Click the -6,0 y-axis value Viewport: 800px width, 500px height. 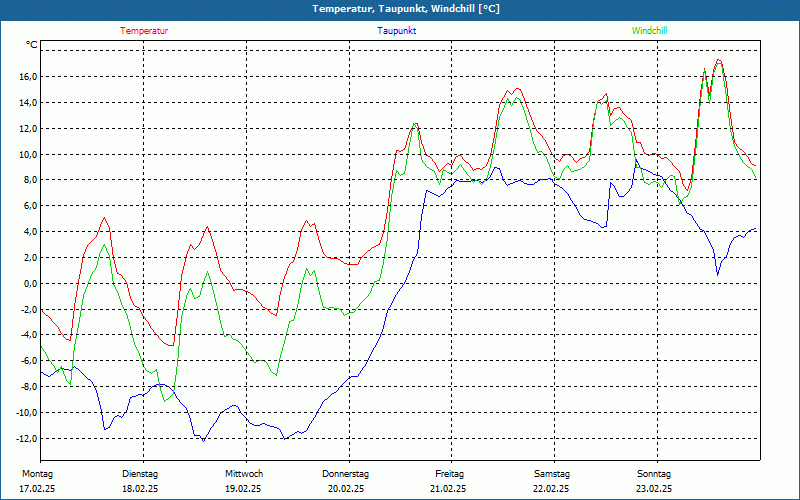pos(28,361)
